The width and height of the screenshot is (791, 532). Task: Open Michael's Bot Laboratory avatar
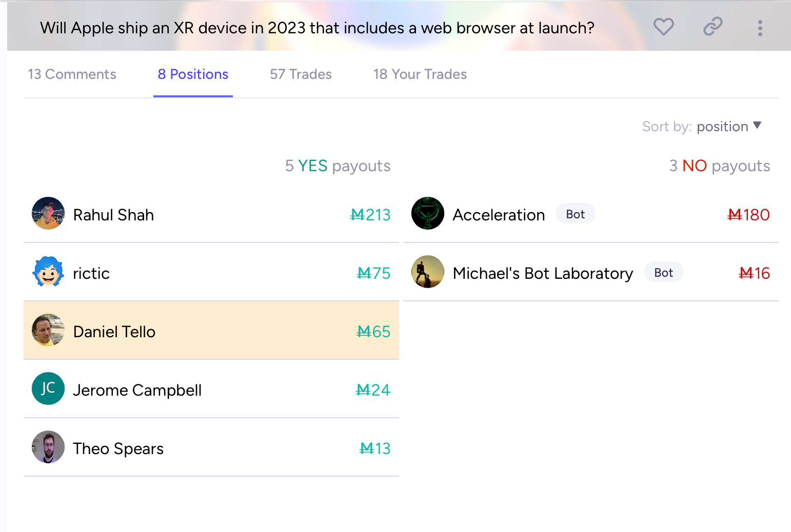428,272
